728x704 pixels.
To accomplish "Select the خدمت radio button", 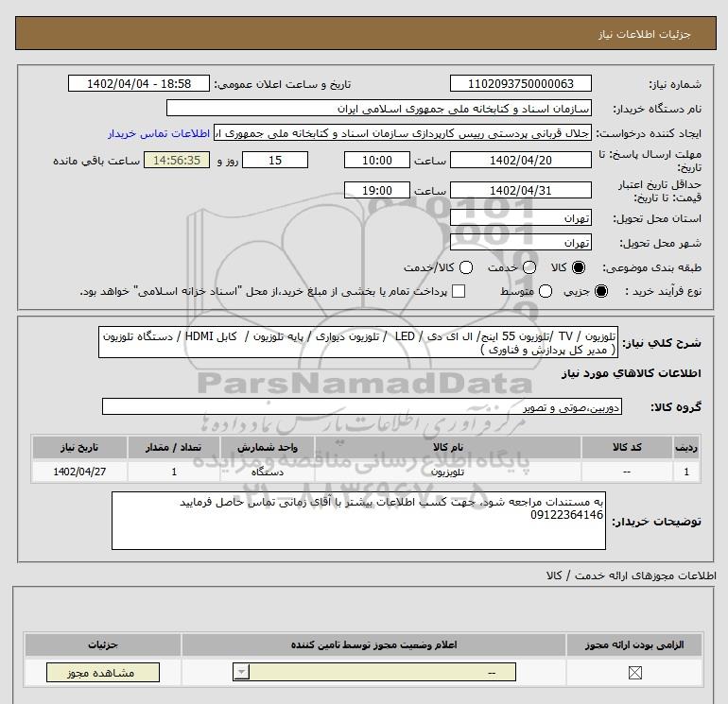I will click(529, 267).
